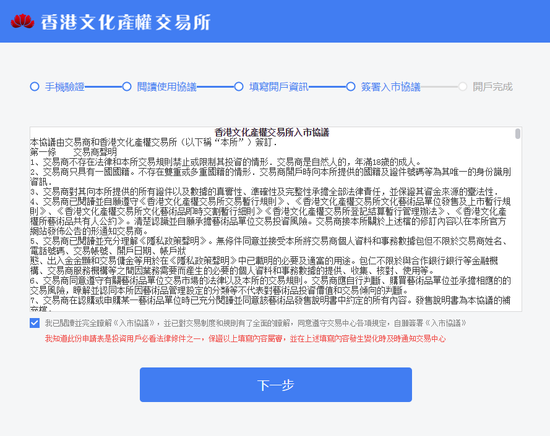Click the red lotus logo icon
Viewport: 550px width, 436px height.
pyautogui.click(x=22, y=21)
